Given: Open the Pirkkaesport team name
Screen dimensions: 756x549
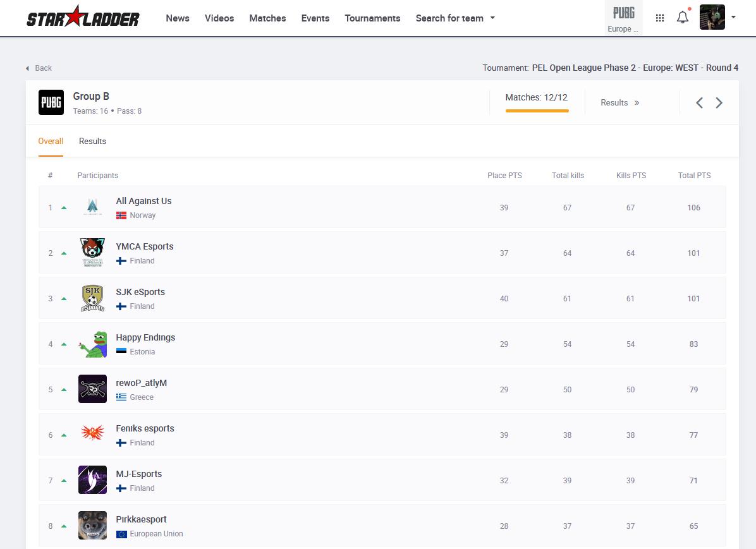Looking at the screenshot, I should (x=141, y=519).
